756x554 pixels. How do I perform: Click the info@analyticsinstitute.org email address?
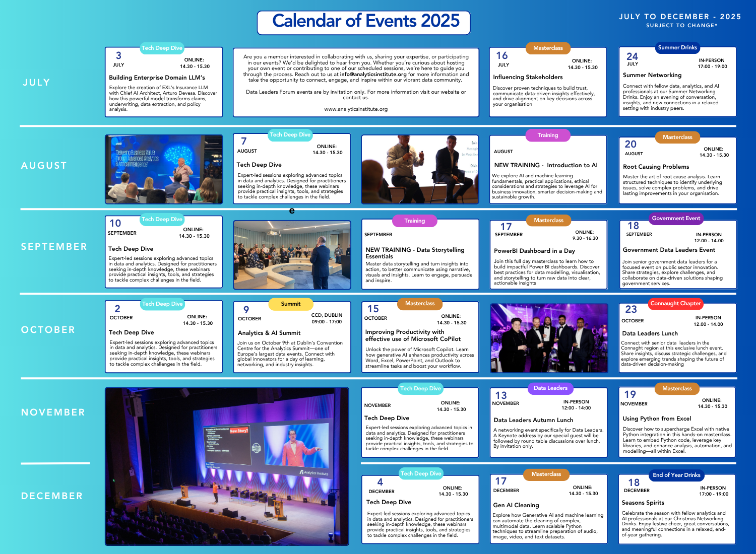click(373, 74)
